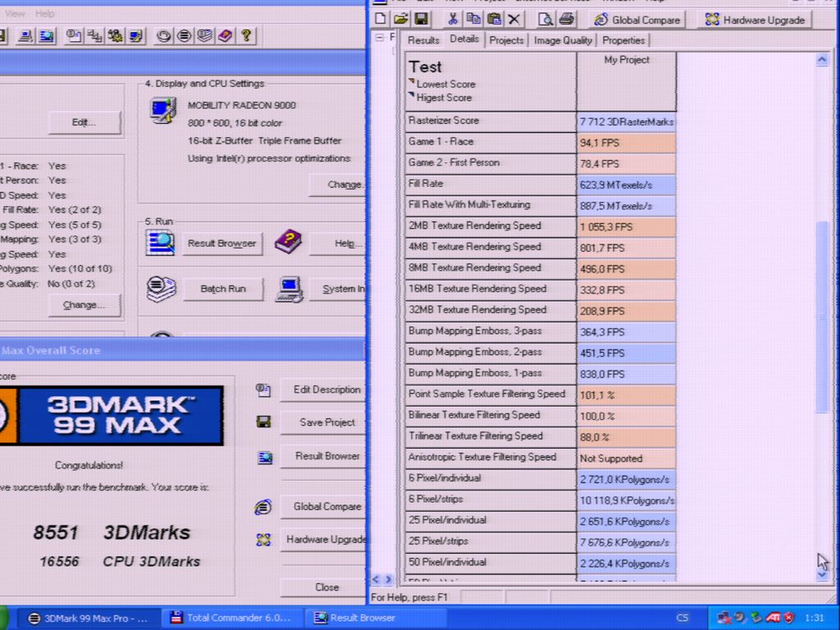Image resolution: width=840 pixels, height=630 pixels.
Task: Click the round striped 3DMark toolbar icon
Action: point(185,36)
